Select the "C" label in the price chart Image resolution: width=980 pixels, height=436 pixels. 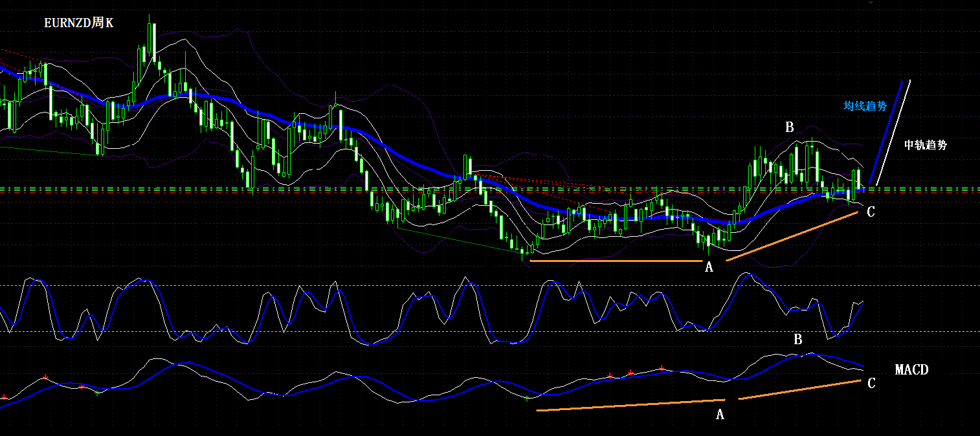871,212
